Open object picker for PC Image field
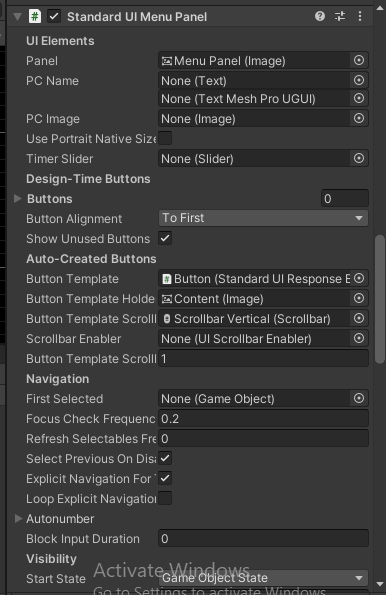The height and width of the screenshot is (595, 386). (359, 118)
